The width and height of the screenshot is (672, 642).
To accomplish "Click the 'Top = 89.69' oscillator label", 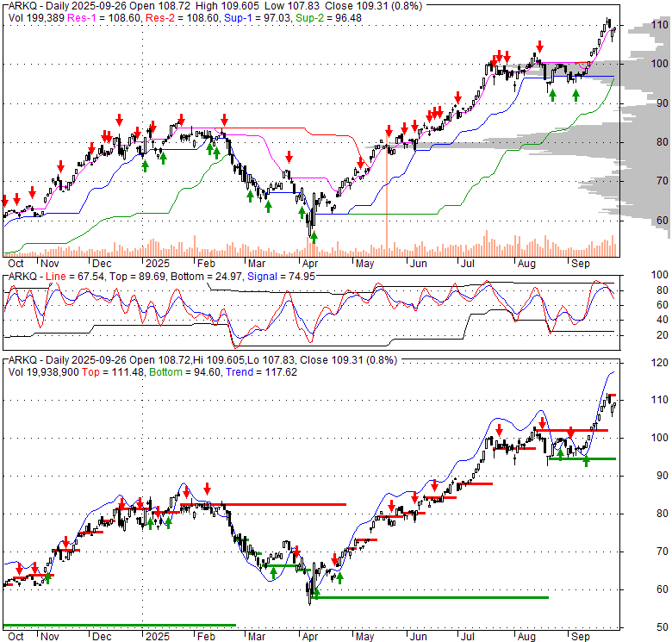I will coord(137,277).
